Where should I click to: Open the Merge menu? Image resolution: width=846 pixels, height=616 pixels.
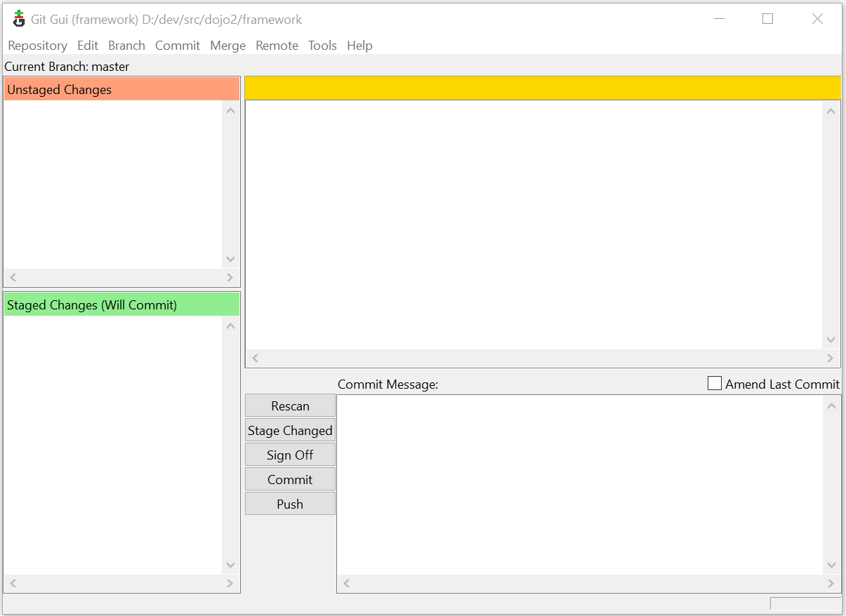228,46
